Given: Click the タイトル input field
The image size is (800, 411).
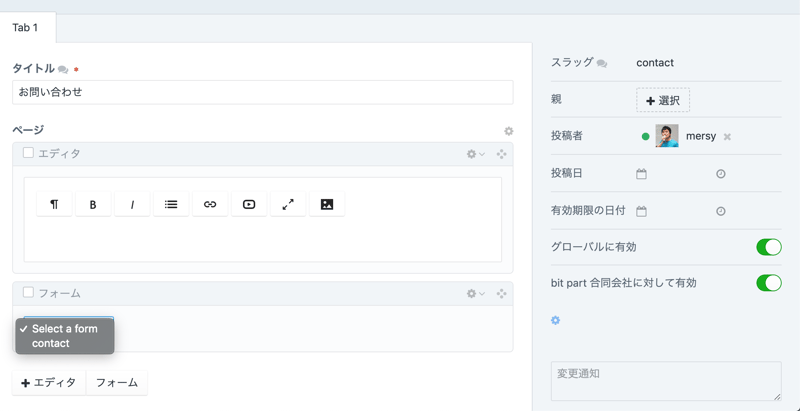Looking at the screenshot, I should coord(262,92).
